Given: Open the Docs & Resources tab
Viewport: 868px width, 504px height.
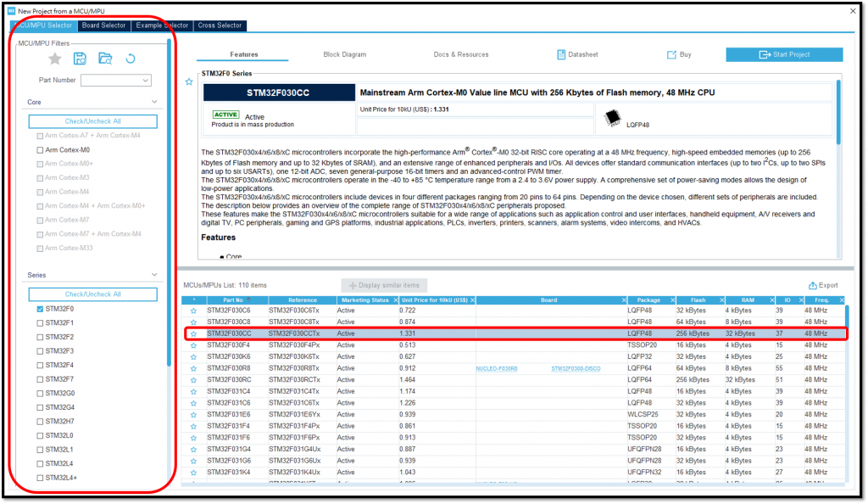Looking at the screenshot, I should (461, 55).
